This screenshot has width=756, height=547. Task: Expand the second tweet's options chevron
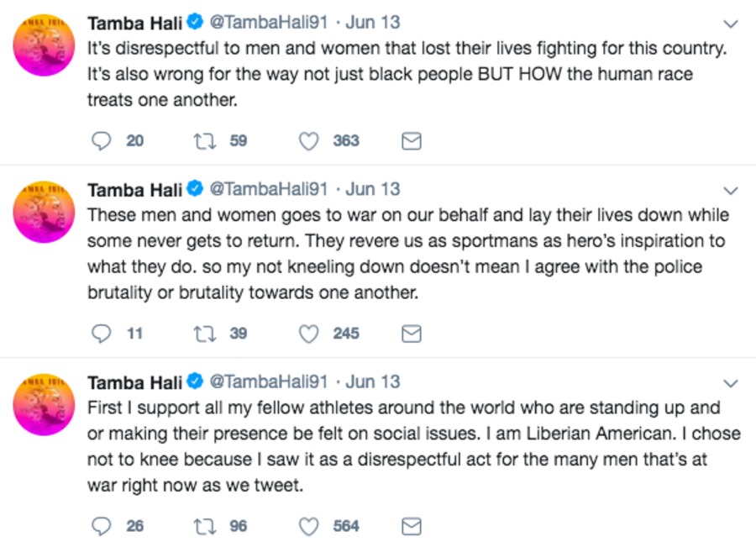click(731, 191)
